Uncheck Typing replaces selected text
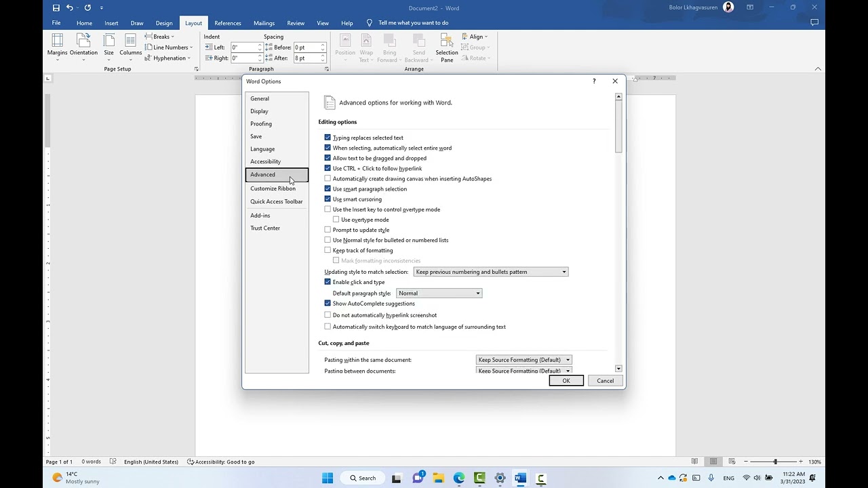 (328, 138)
